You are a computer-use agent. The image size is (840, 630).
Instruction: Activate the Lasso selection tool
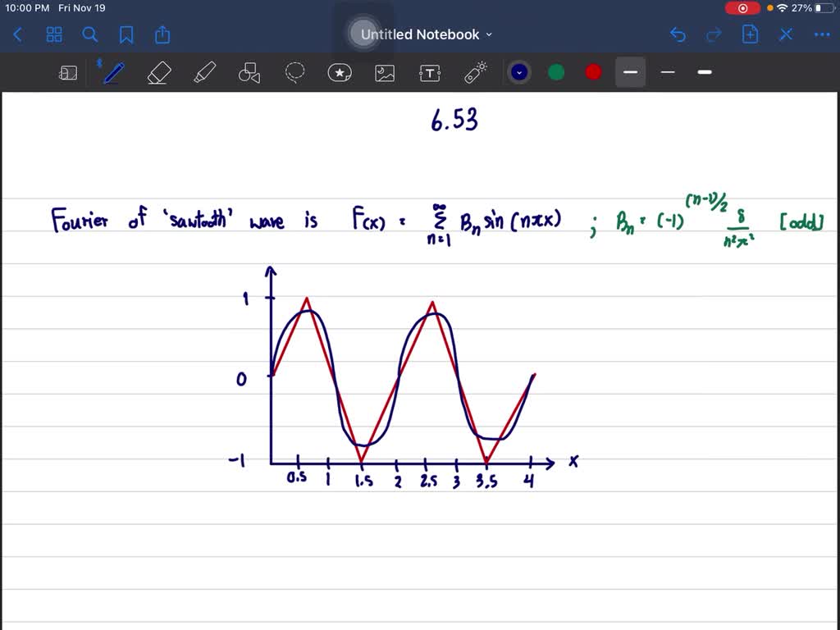click(x=294, y=72)
